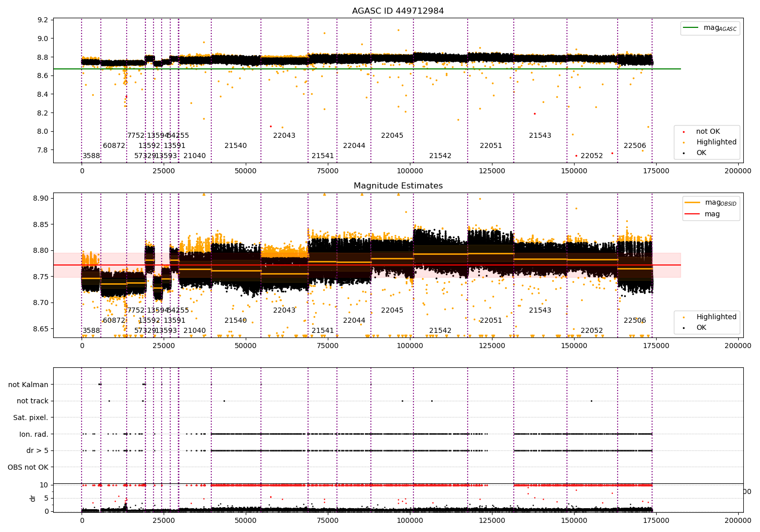Screen dimensions: 760x532
Task: Click OBSID label 60872 in the top plot
Action: coord(114,146)
